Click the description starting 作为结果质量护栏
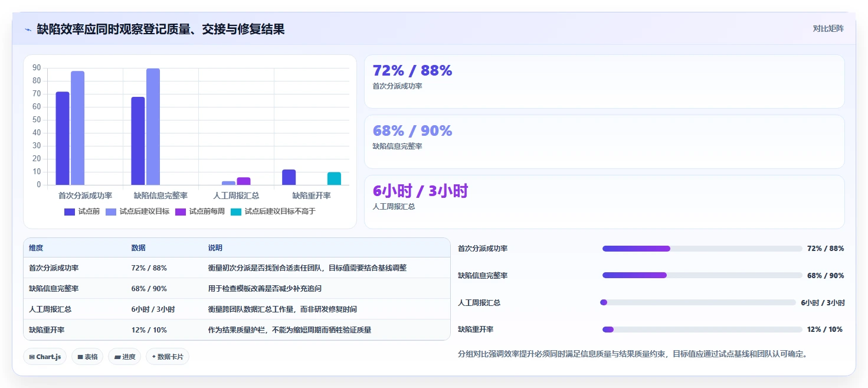The image size is (868, 388). tap(290, 330)
